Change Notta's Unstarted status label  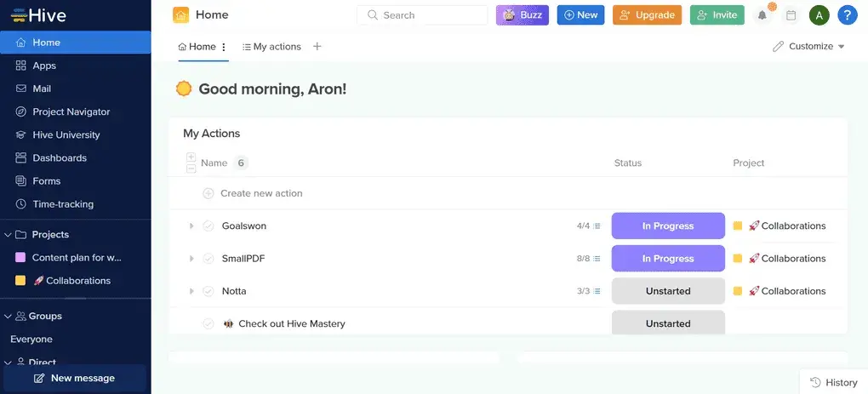pos(668,291)
